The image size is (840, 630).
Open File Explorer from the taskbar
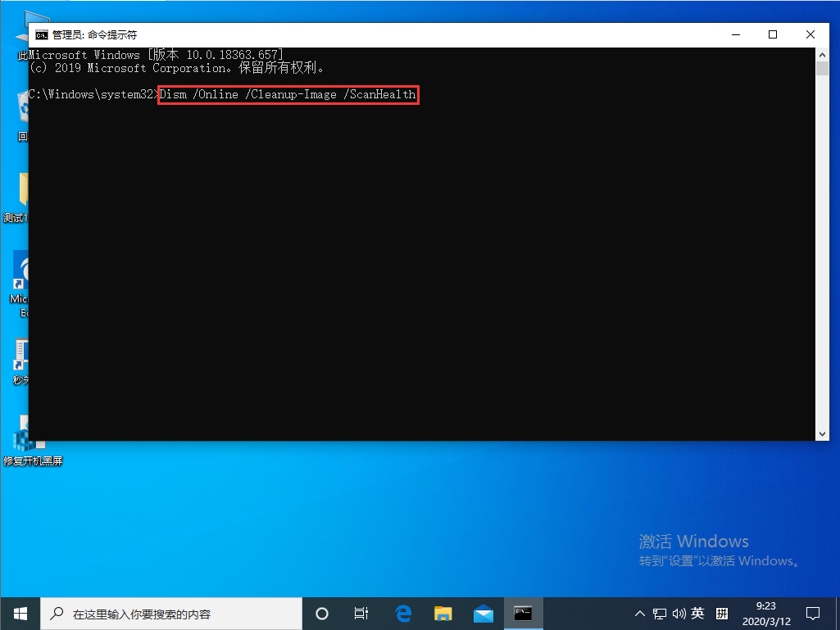coord(442,613)
